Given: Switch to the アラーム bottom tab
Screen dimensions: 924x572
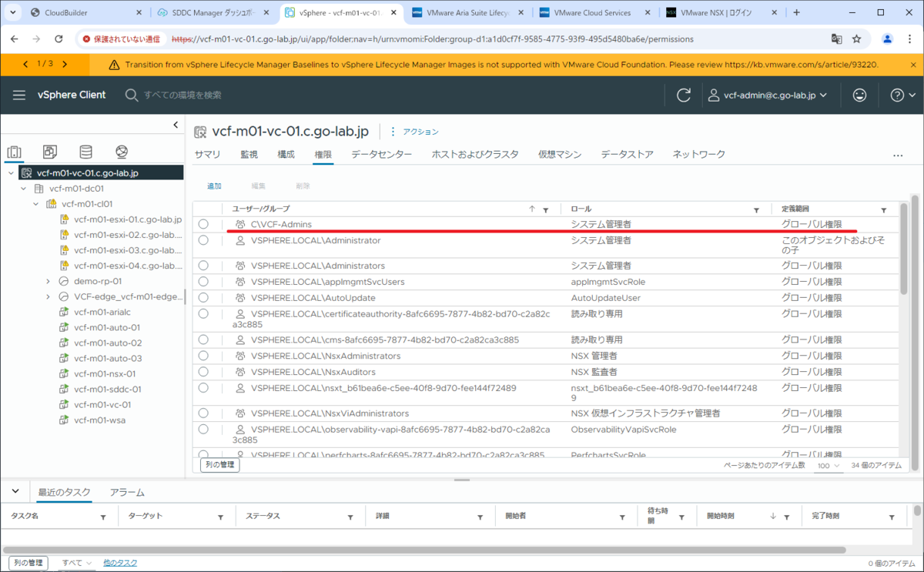Looking at the screenshot, I should click(127, 492).
